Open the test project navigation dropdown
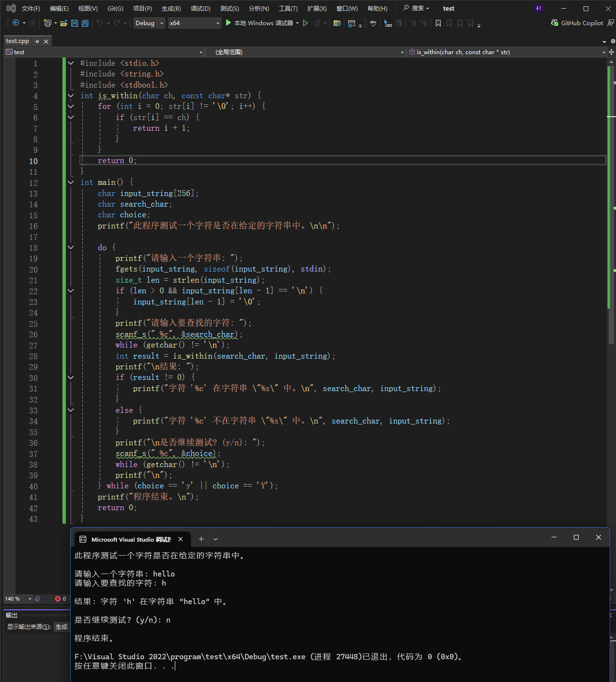This screenshot has width=616, height=682. pyautogui.click(x=104, y=52)
